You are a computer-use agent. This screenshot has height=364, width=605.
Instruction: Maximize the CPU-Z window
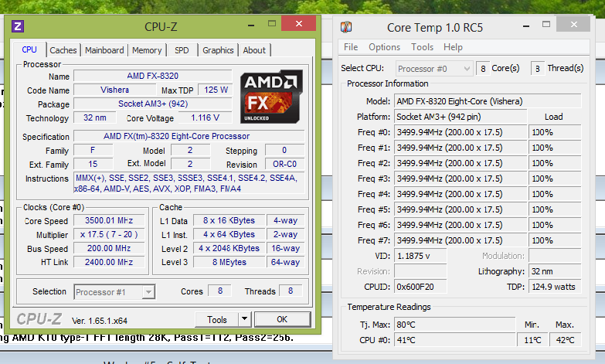tap(272, 24)
